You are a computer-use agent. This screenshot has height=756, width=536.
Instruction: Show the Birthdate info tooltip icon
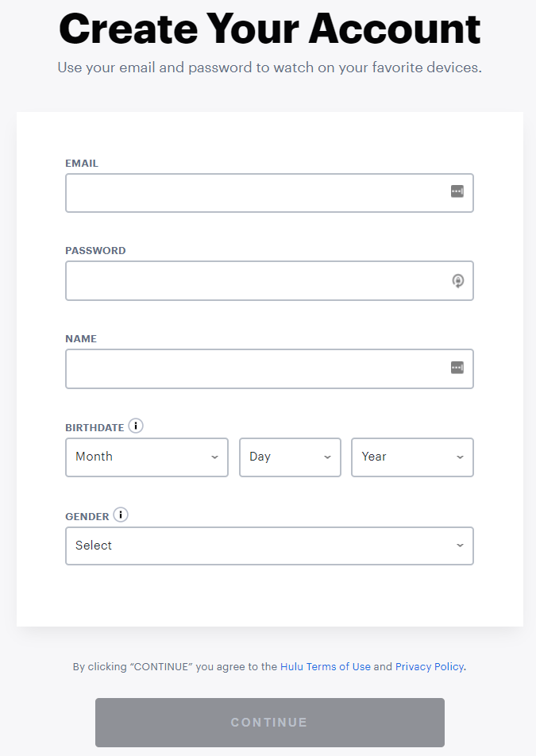[x=136, y=426]
